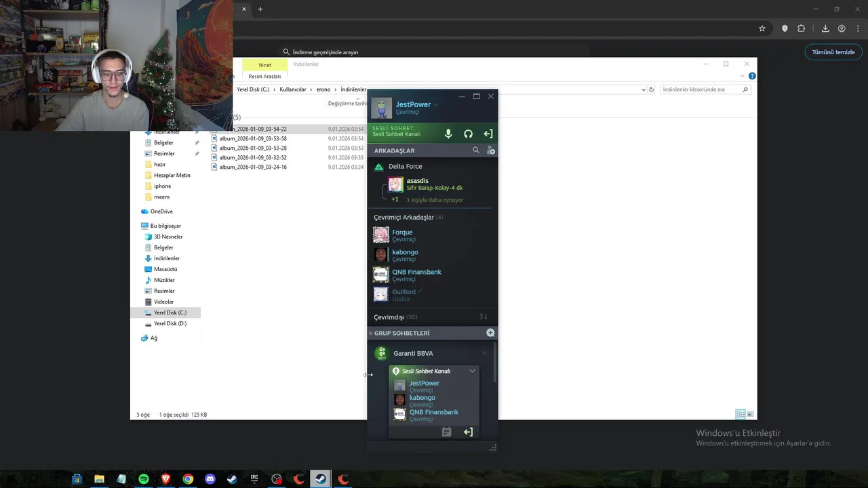Image resolution: width=868 pixels, height=488 pixels.
Task: Select OneDrive in navigation pane
Action: coord(161,211)
